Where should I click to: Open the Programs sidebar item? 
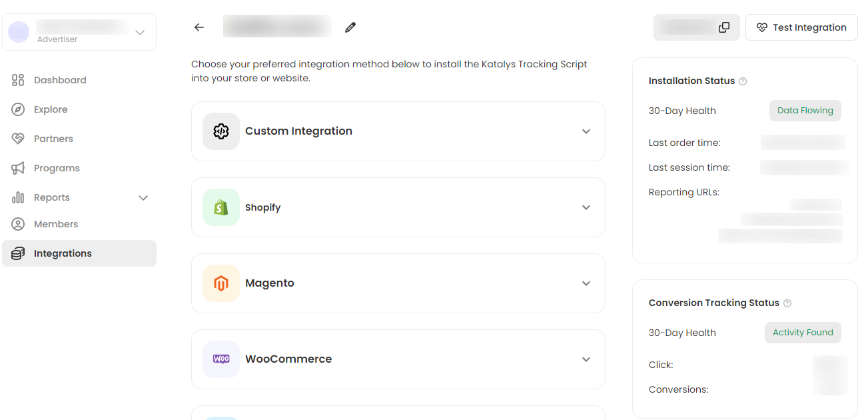[57, 168]
